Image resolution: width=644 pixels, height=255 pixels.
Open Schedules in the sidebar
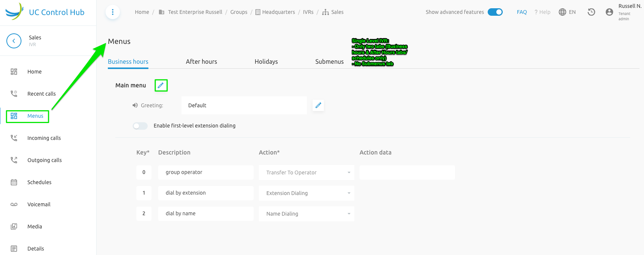(x=39, y=182)
